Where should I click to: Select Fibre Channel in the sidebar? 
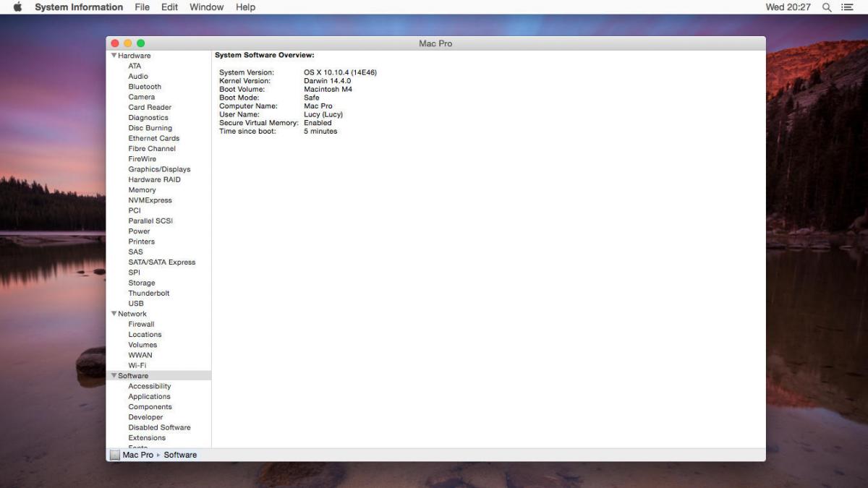click(152, 148)
